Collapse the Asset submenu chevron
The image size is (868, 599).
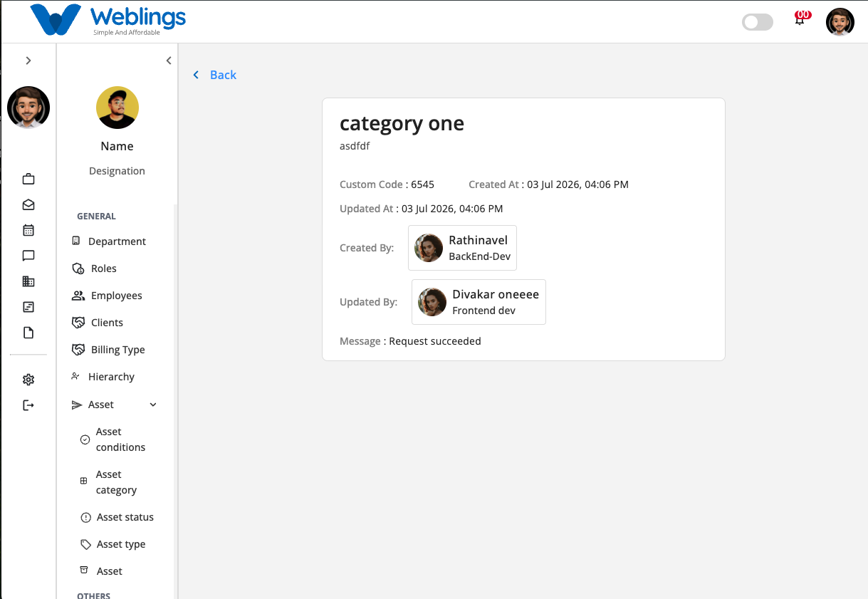coord(153,405)
